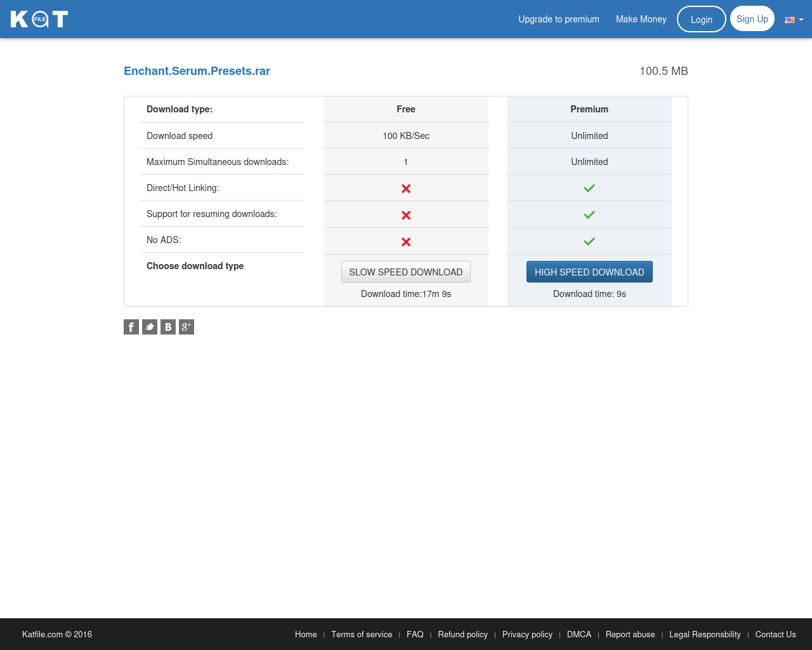812x650 pixels.
Task: Go to Home footer link
Action: [x=306, y=634]
